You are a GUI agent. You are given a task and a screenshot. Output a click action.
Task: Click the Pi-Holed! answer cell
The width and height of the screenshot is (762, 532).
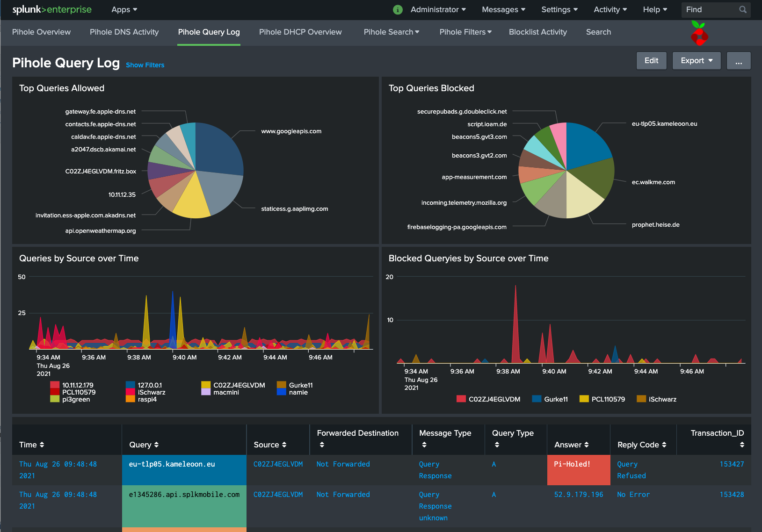pyautogui.click(x=579, y=470)
